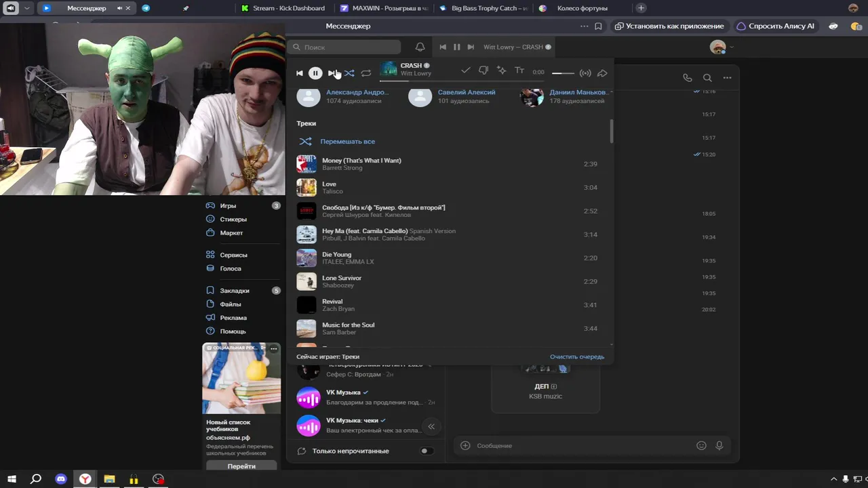Dislike the current CRASH track
868x488 pixels.
(x=484, y=70)
